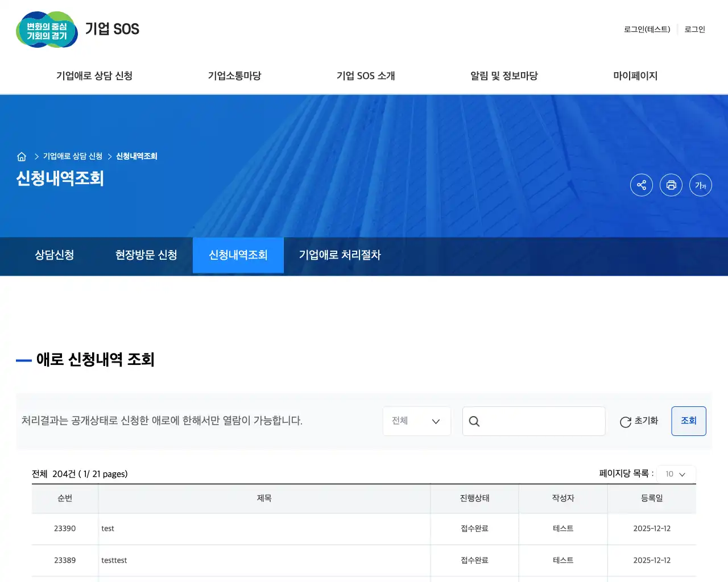The image size is (728, 582).
Task: Open the 마이페이지 menu
Action: click(635, 76)
